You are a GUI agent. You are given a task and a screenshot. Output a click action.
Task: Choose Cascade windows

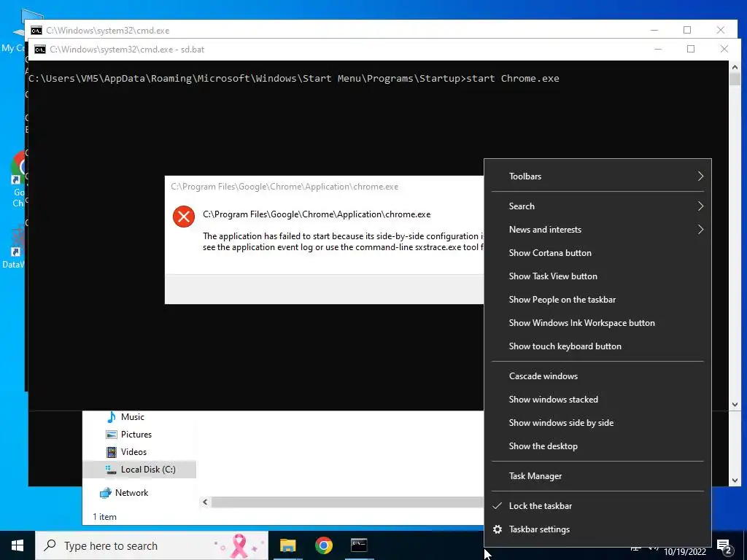597,376
